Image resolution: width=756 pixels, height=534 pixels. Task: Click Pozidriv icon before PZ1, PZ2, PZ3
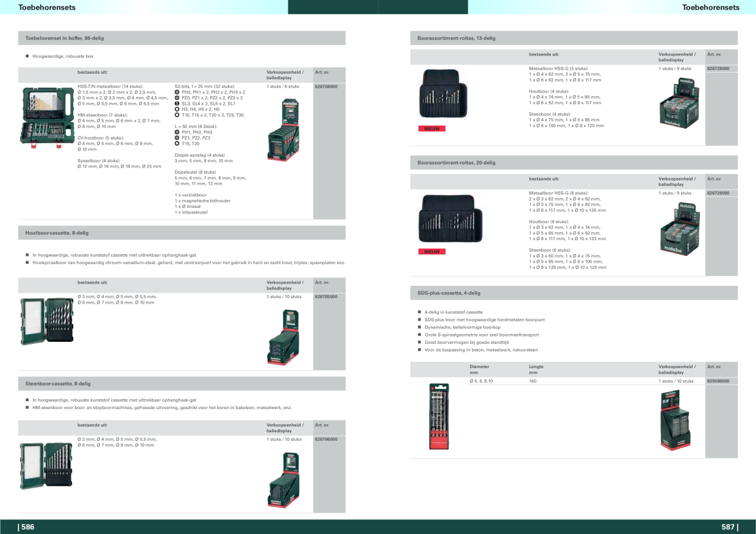coord(177,138)
